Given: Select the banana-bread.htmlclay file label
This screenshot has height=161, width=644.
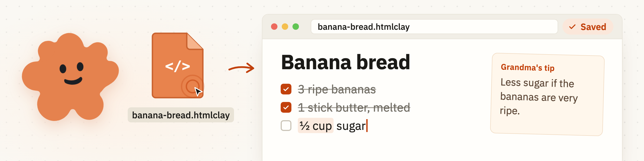Looking at the screenshot, I should 181,115.
